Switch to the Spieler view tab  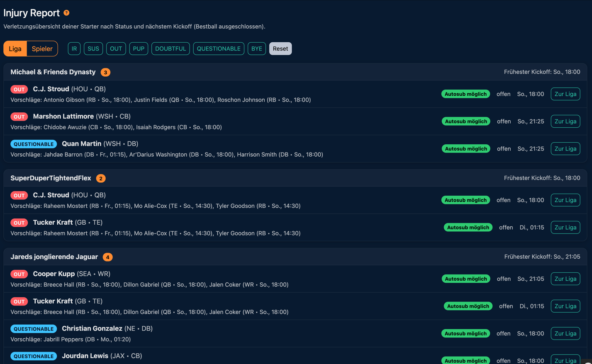[42, 49]
